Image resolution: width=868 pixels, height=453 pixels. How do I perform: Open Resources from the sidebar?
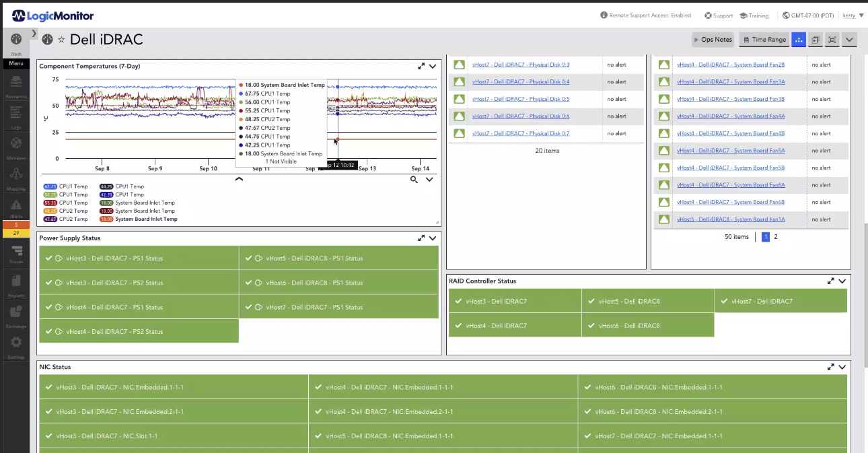16,86
